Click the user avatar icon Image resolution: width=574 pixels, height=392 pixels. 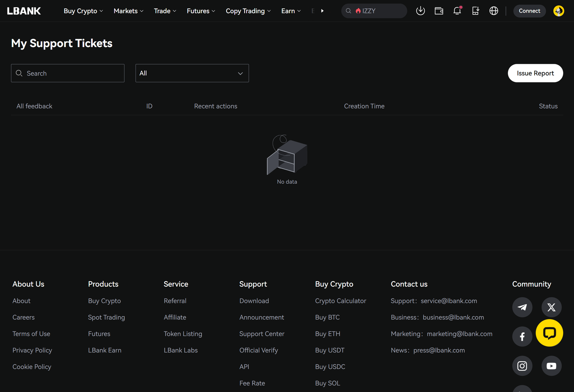559,11
